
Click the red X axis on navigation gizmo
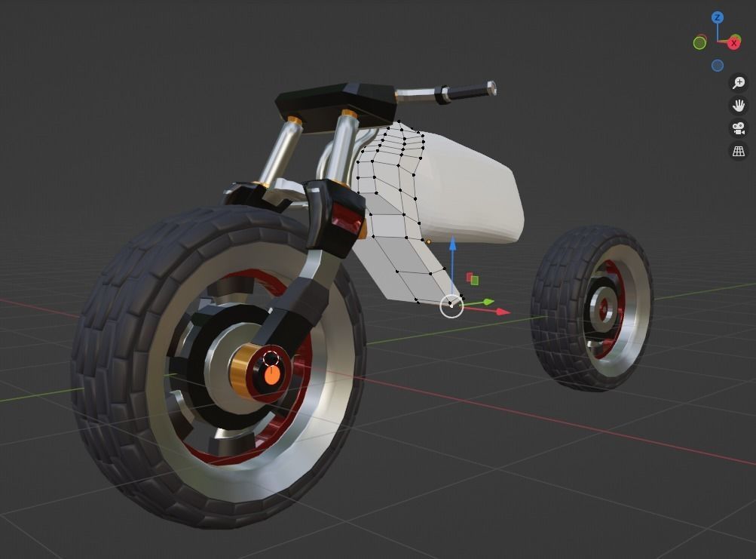(734, 43)
